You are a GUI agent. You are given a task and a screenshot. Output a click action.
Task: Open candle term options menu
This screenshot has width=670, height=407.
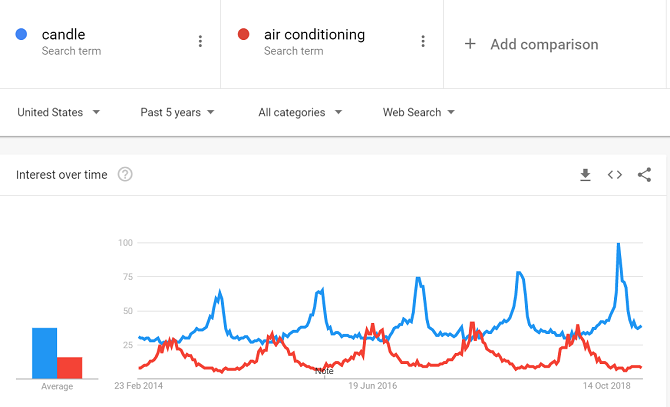200,41
